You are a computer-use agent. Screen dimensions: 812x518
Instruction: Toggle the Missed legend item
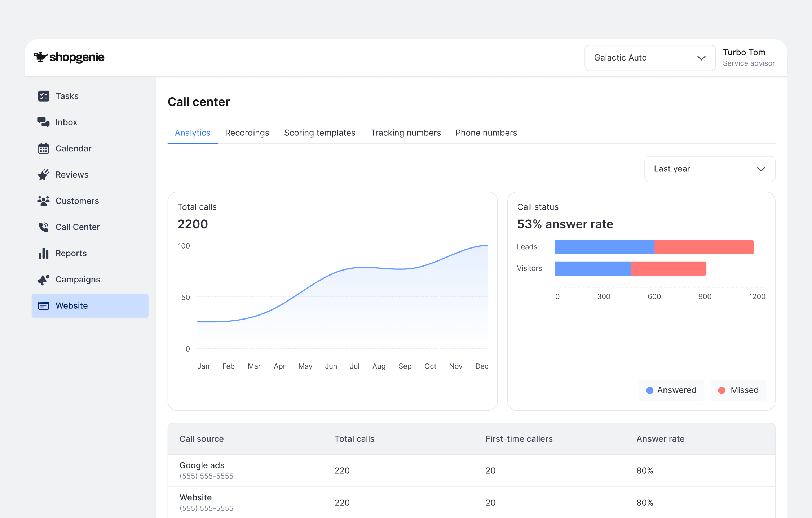click(x=738, y=390)
